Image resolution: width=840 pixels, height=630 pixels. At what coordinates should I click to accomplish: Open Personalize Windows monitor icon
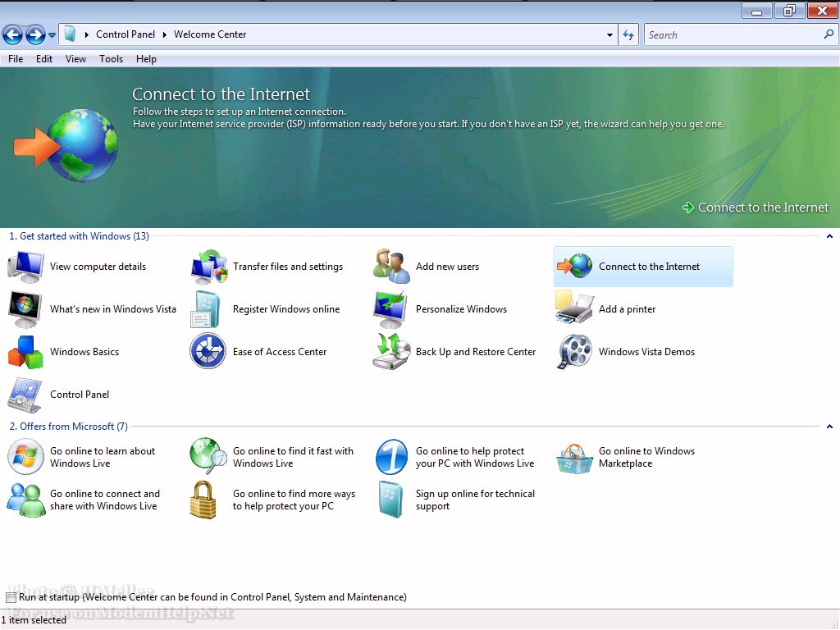coord(391,309)
